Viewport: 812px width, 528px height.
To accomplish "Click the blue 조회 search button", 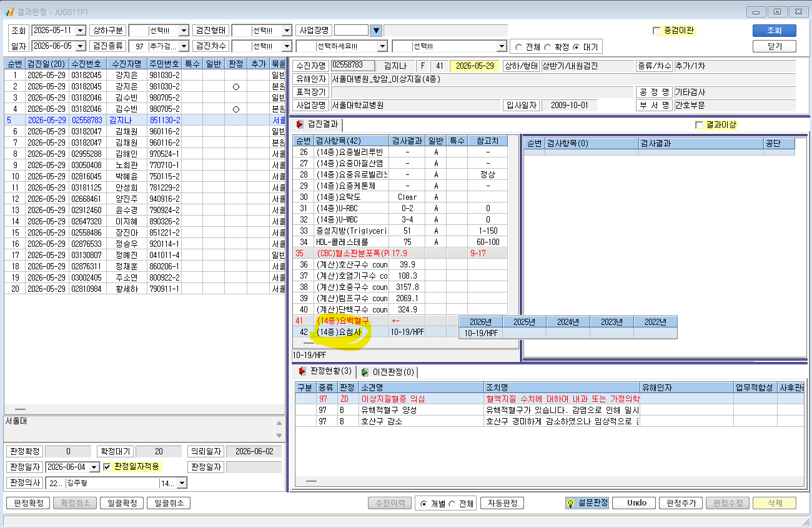I will pos(774,31).
